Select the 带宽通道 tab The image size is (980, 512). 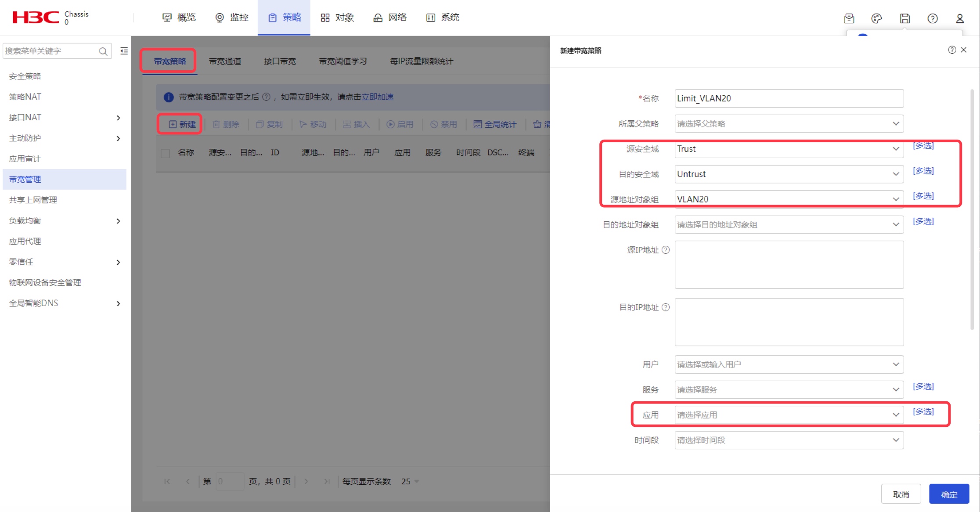[225, 61]
